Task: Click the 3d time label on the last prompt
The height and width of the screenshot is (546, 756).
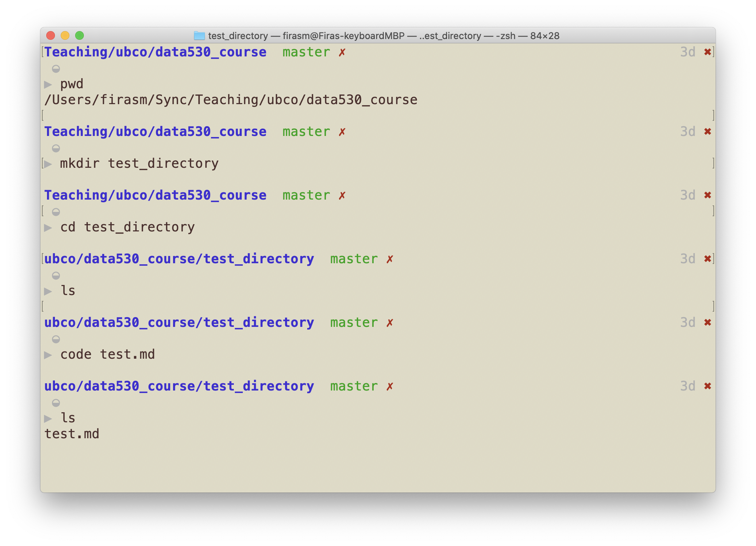Action: pyautogui.click(x=687, y=386)
